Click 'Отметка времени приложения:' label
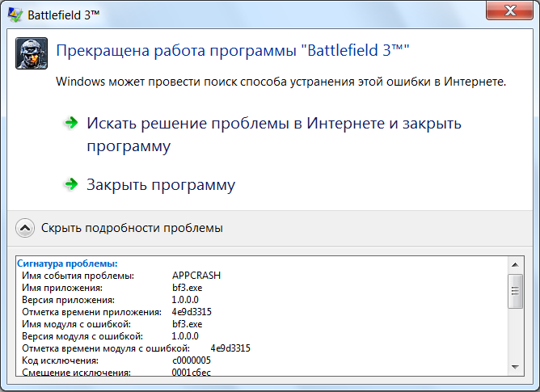The width and height of the screenshot is (540, 392). [x=91, y=312]
